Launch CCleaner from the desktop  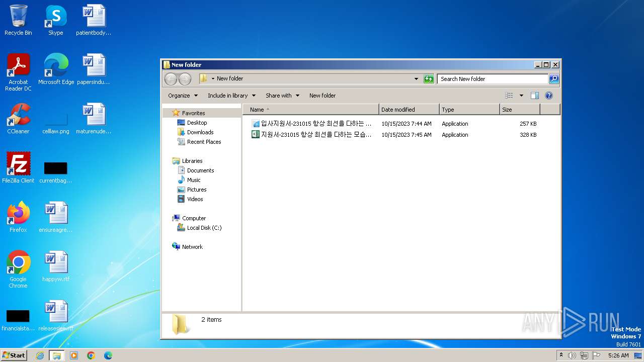coord(18,119)
